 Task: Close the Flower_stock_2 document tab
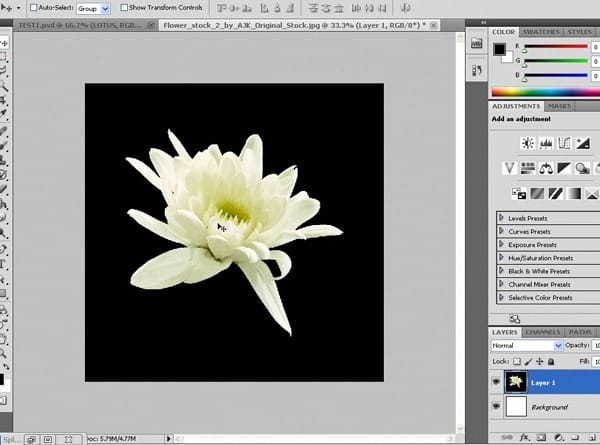coord(433,25)
